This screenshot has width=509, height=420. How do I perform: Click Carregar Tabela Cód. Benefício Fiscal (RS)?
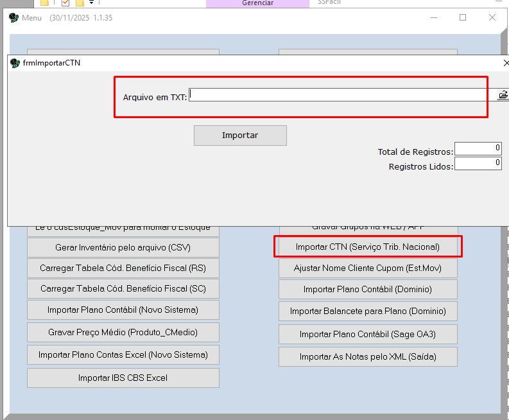click(123, 268)
